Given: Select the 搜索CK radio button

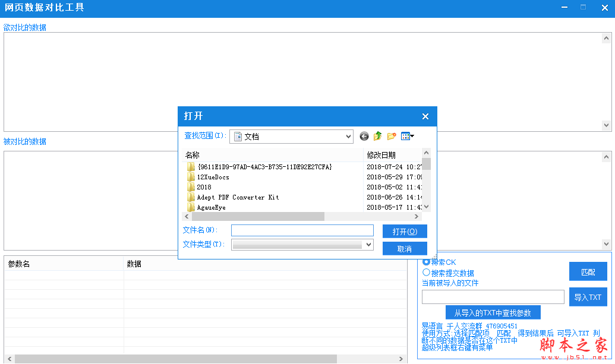Looking at the screenshot, I should (x=426, y=262).
